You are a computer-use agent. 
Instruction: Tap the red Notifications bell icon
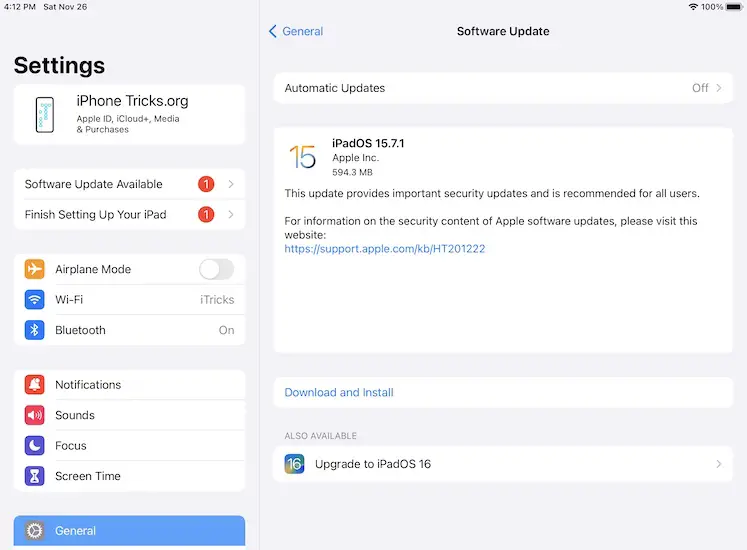[x=35, y=385]
